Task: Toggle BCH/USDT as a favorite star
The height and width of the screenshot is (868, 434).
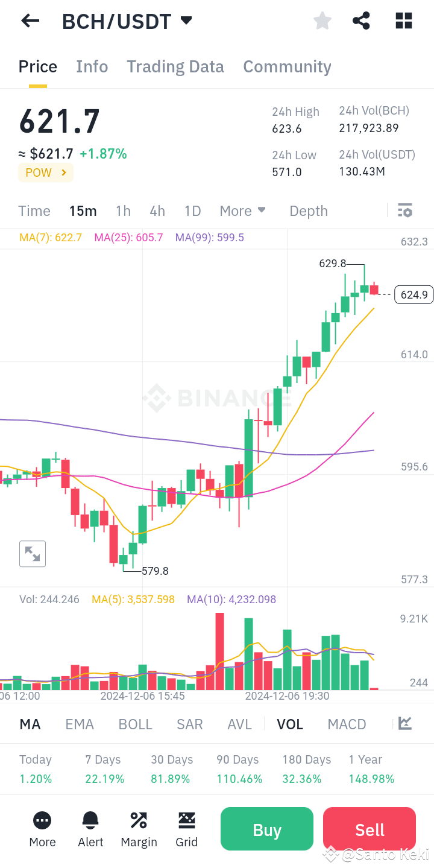Action: click(x=322, y=21)
